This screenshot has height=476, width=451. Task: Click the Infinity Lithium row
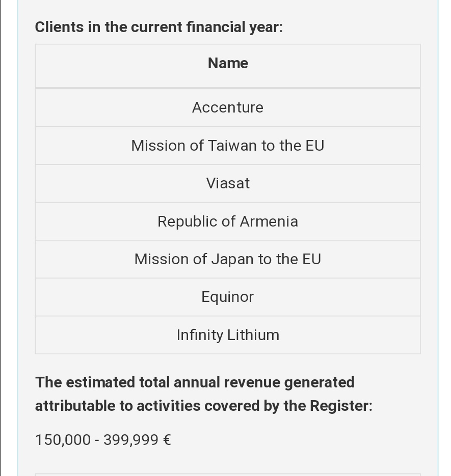click(228, 335)
